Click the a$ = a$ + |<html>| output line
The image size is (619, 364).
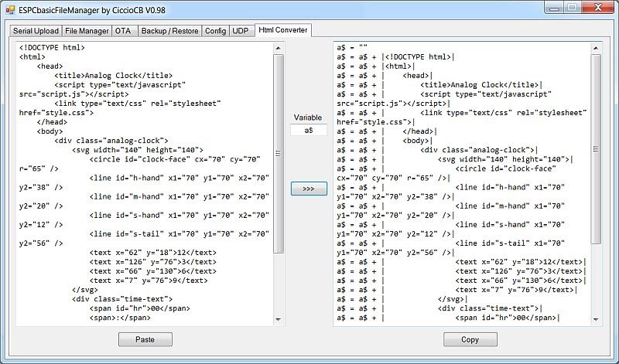[376, 66]
